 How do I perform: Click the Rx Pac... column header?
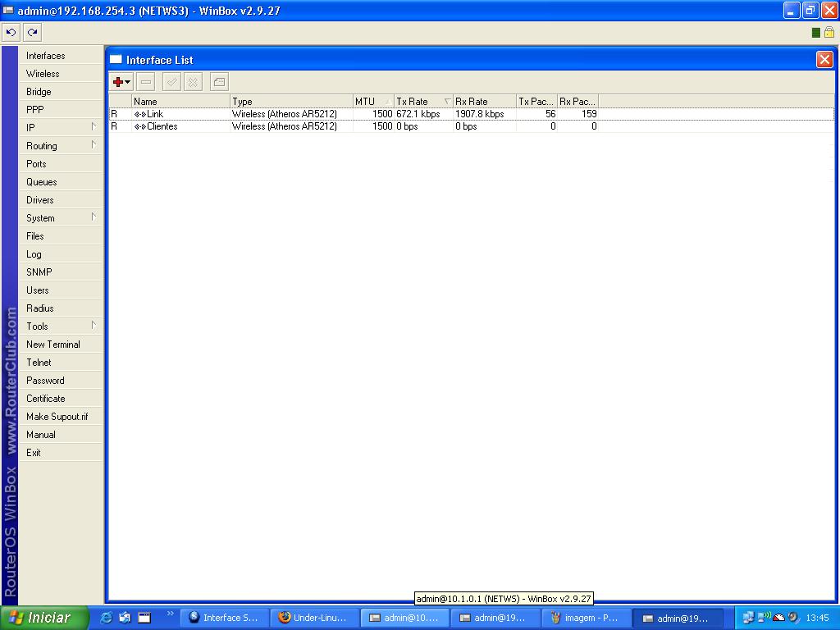(x=577, y=101)
